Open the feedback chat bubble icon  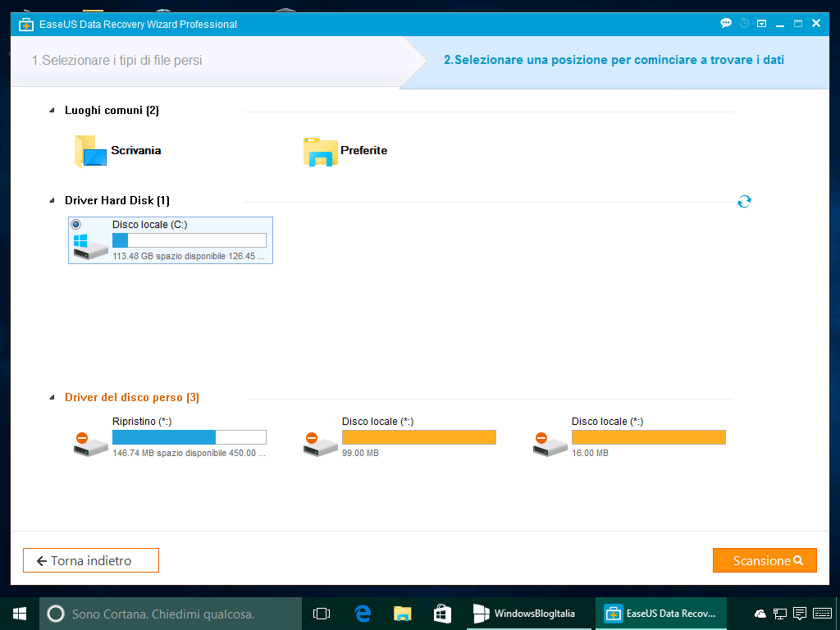pyautogui.click(x=726, y=23)
